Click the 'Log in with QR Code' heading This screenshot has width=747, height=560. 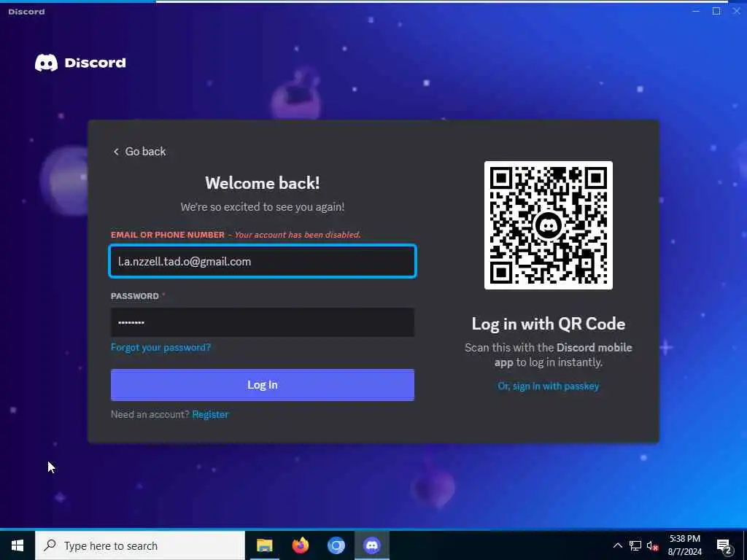549,324
